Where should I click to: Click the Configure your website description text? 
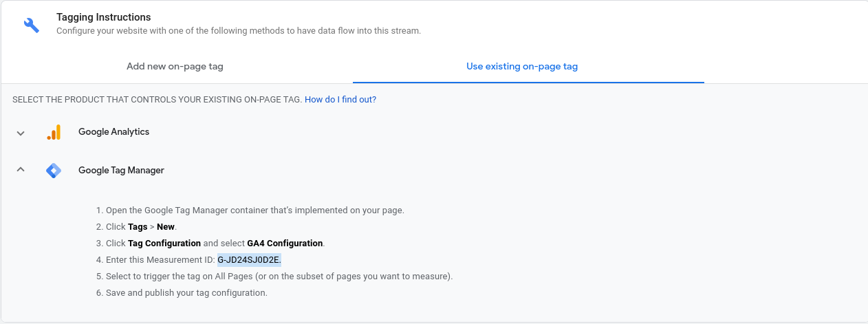239,31
